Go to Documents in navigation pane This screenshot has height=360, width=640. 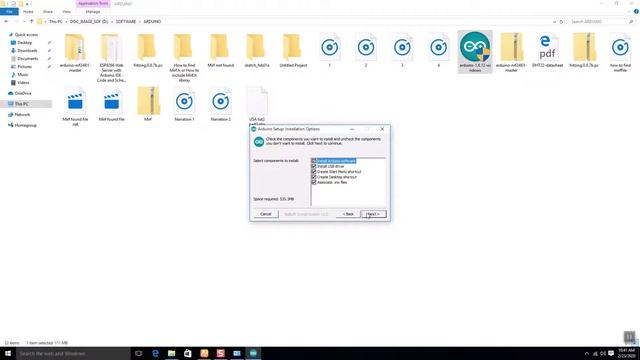click(x=27, y=59)
